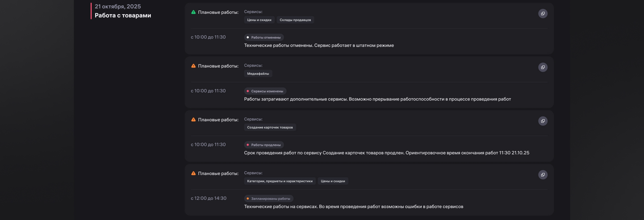Click Категории, предметы и характеристики tag
Screen dimensions: 644x220
click(280, 181)
